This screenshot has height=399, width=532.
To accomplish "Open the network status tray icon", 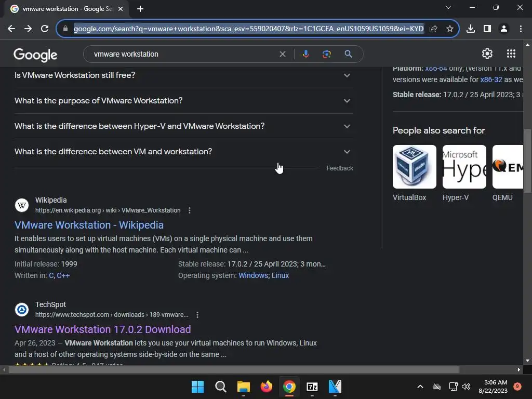I will pos(453,387).
